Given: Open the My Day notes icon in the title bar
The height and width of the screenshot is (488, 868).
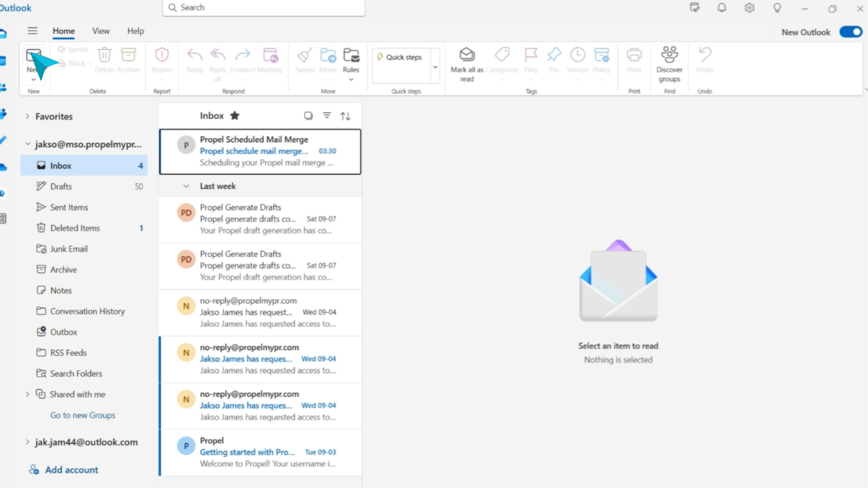Looking at the screenshot, I should [x=695, y=8].
